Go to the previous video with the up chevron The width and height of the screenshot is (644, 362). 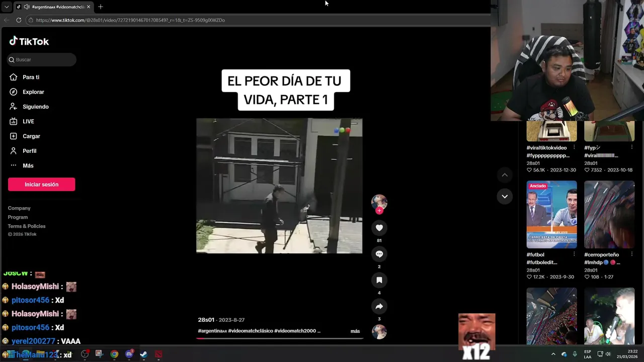[505, 175]
